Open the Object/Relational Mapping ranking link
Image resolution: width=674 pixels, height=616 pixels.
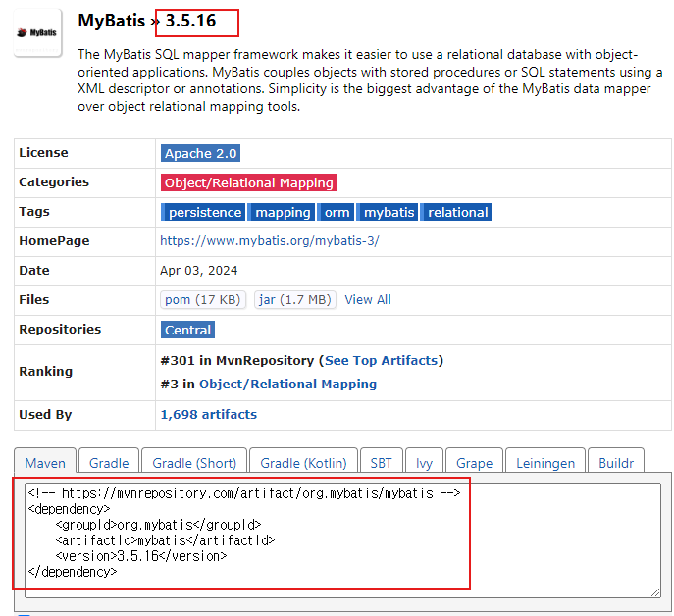point(287,384)
